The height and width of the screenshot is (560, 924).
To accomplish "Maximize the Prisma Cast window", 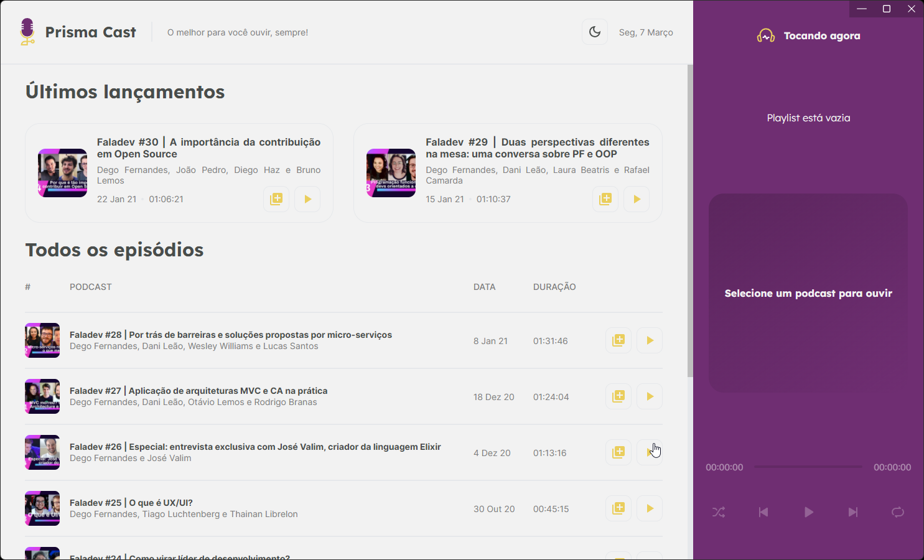I will 887,9.
